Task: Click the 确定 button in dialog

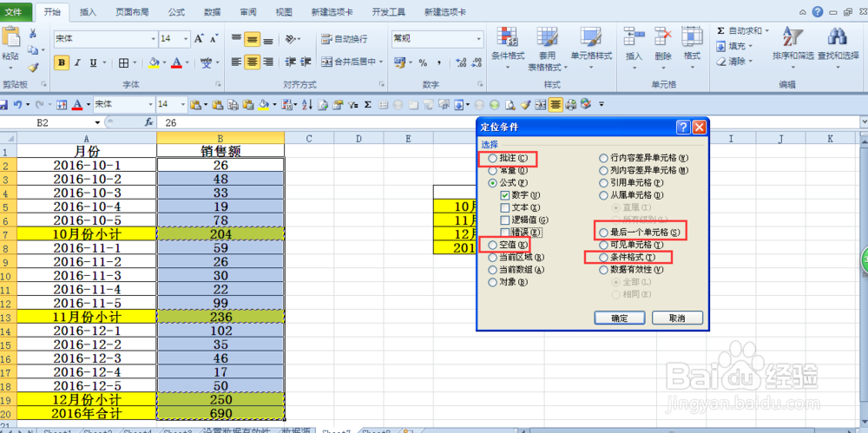Action: click(x=620, y=318)
